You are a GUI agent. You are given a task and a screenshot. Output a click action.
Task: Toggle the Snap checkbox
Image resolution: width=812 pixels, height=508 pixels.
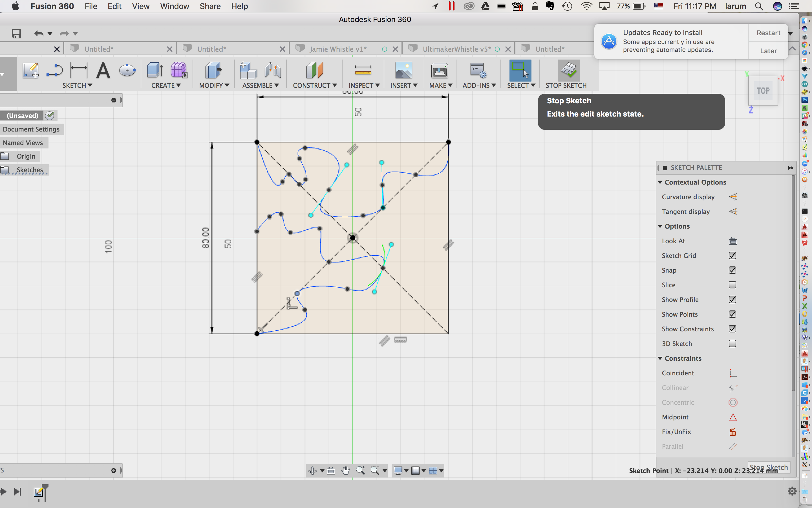[732, 270]
